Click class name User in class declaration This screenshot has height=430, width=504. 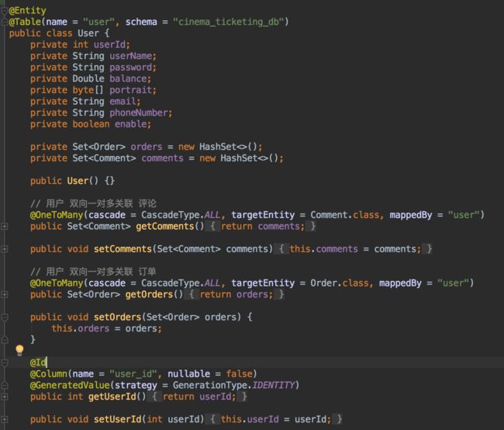click(x=88, y=33)
